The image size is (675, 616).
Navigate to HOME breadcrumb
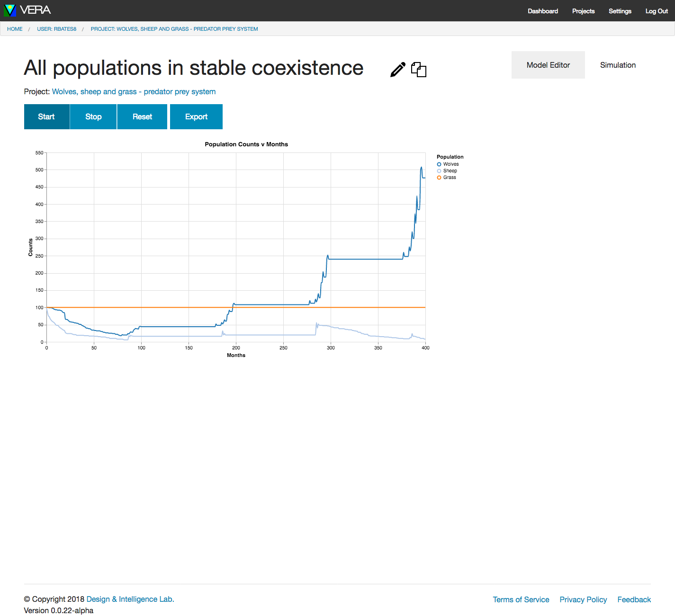tap(15, 29)
